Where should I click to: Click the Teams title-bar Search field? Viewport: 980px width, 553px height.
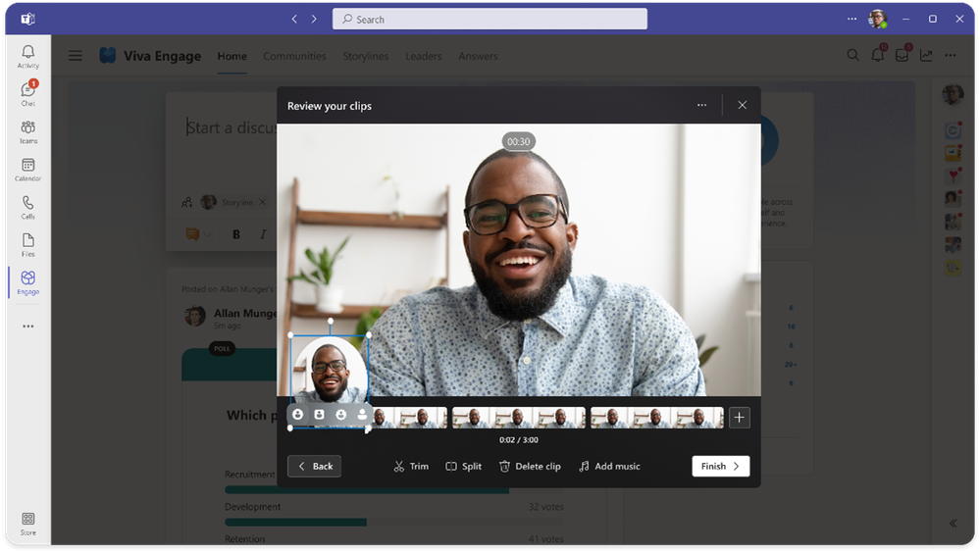click(490, 20)
